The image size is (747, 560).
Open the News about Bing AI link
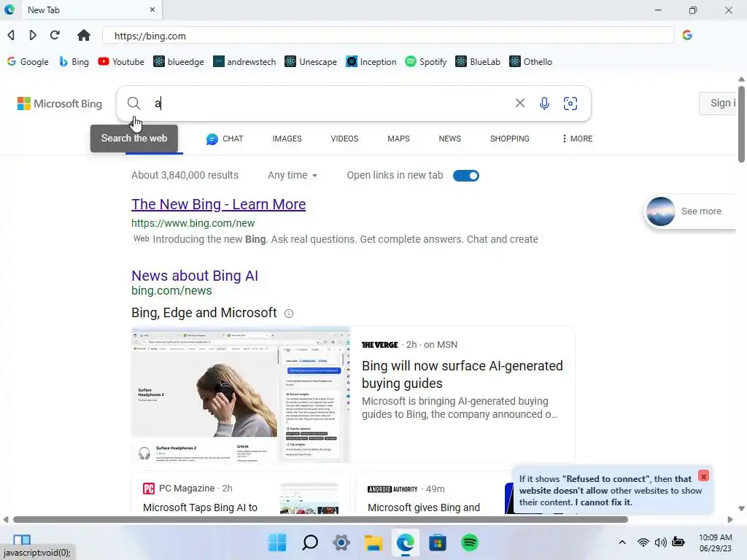coord(195,276)
